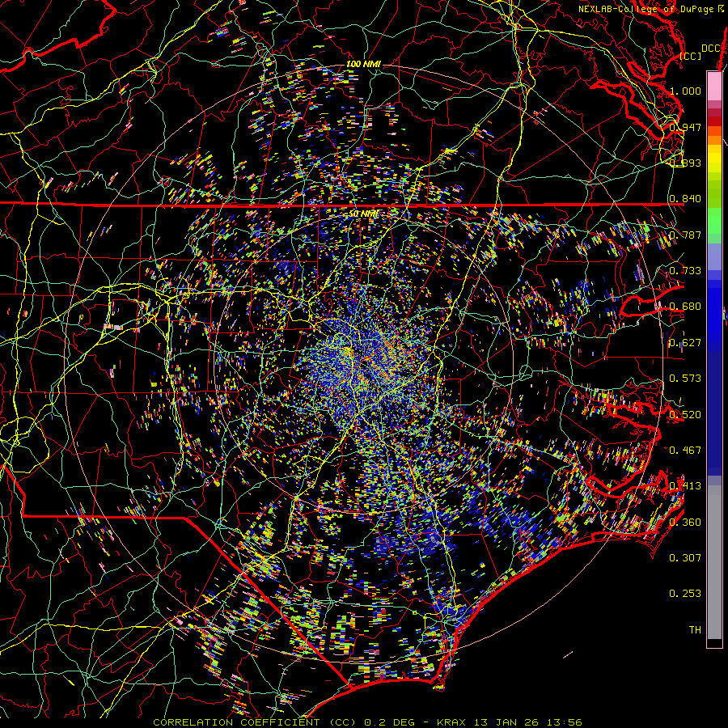Click the TH threshold label on legend
The width and height of the screenshot is (728, 728).
695,629
